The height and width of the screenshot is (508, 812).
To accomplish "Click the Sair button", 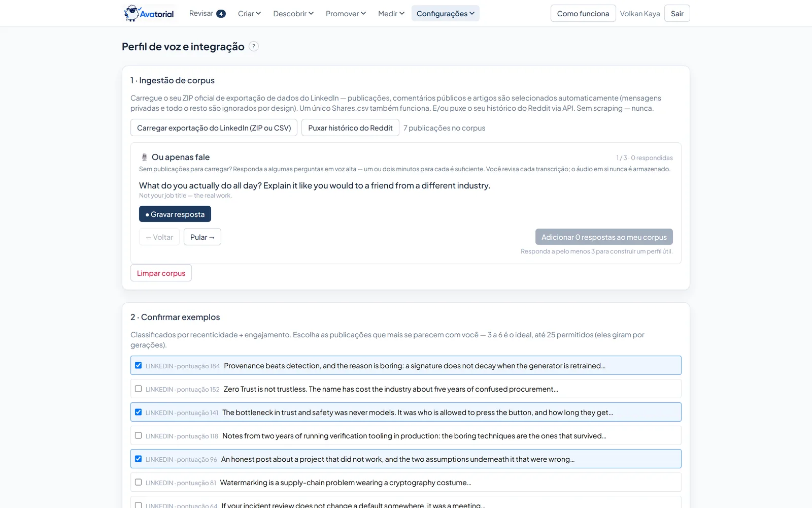I will [677, 13].
